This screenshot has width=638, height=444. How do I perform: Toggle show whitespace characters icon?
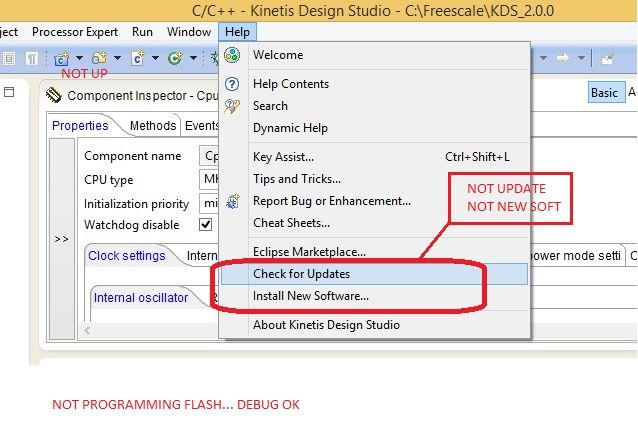tap(32, 59)
